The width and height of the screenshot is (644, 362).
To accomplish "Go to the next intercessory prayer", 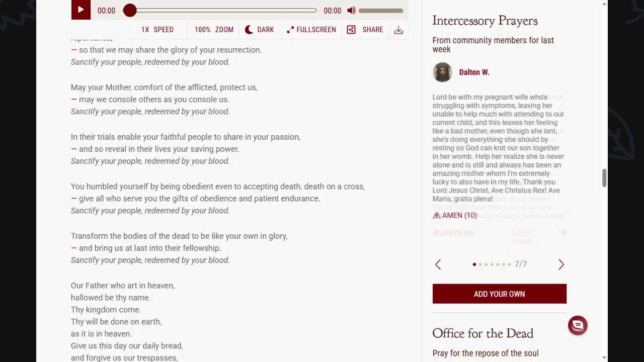I will pyautogui.click(x=561, y=264).
